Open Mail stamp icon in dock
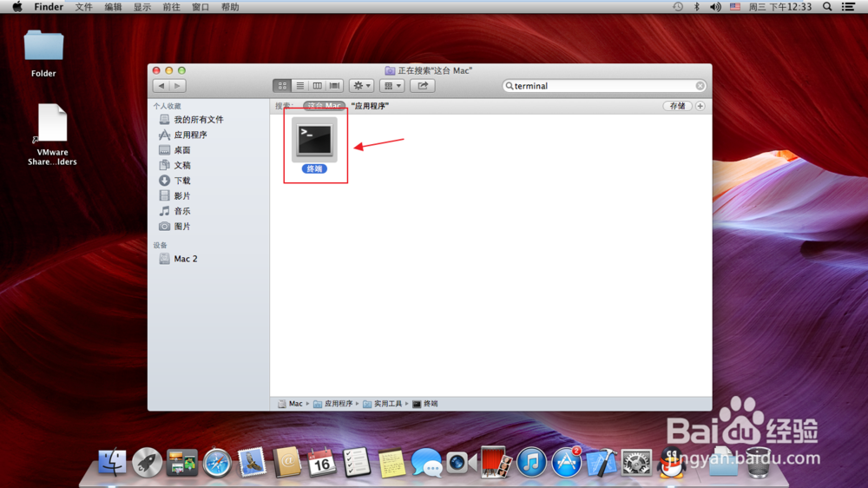This screenshot has height=488, width=868. pos(252,463)
